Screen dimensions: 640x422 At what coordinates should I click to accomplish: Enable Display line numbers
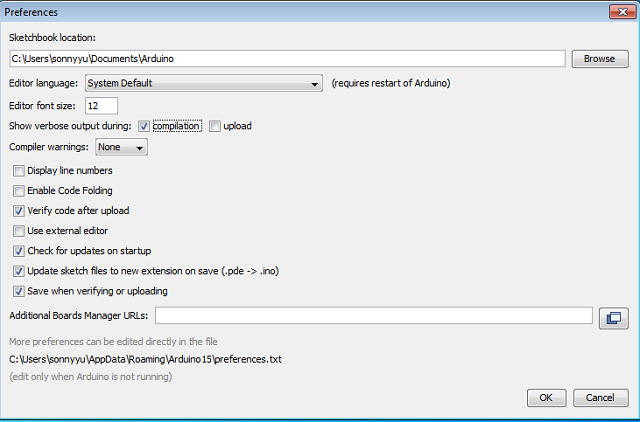pyautogui.click(x=19, y=171)
